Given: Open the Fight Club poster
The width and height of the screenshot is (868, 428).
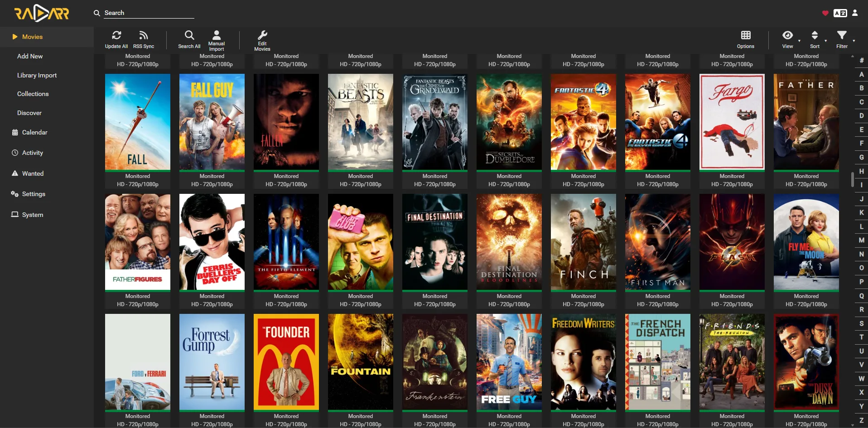Looking at the screenshot, I should (x=361, y=242).
